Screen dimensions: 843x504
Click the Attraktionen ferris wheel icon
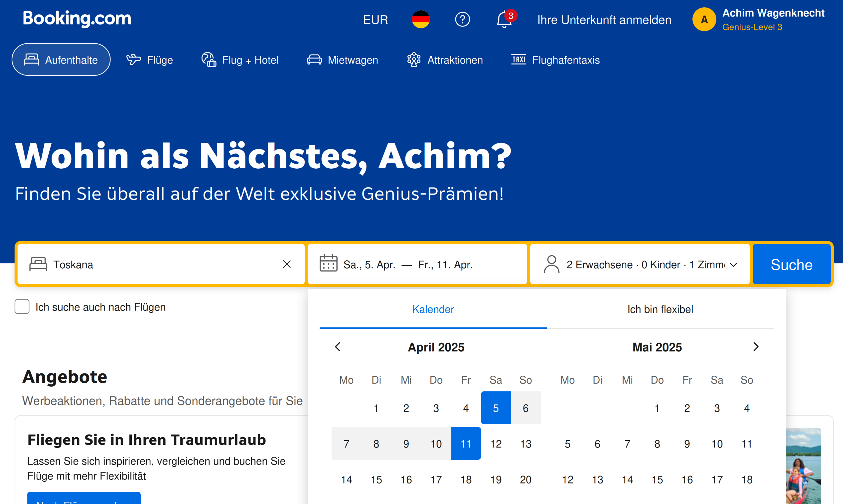pos(414,60)
